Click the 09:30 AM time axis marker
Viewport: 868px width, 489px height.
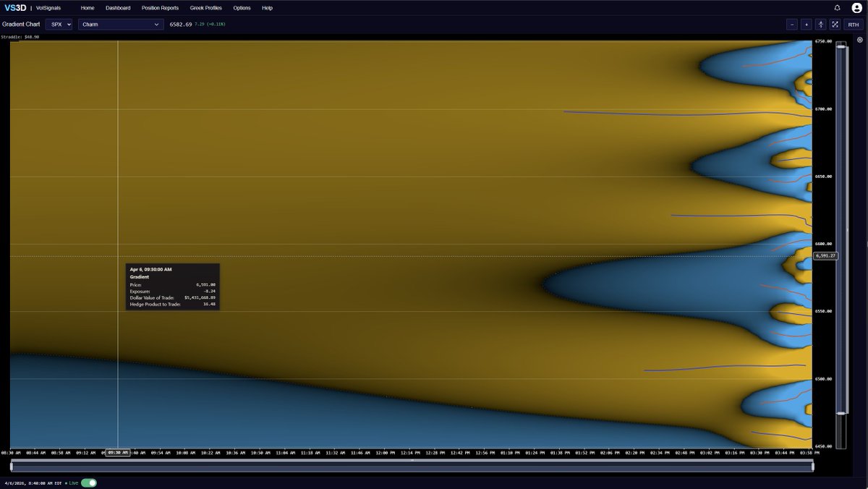click(x=118, y=453)
